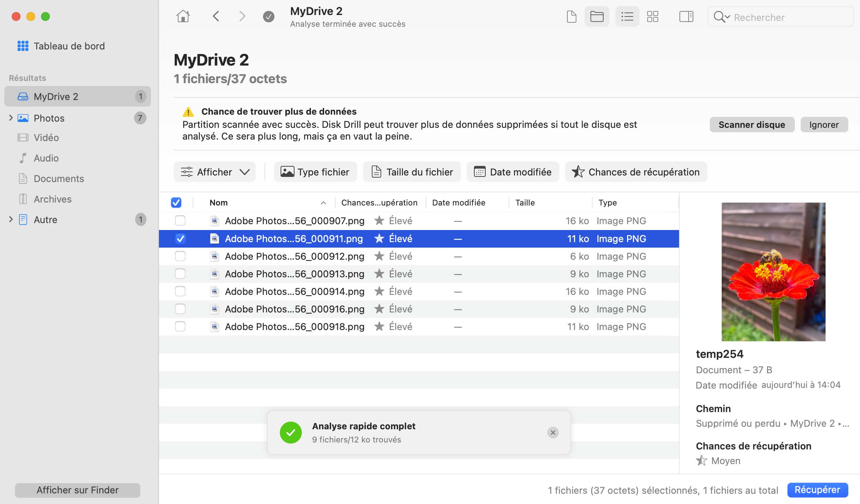The height and width of the screenshot is (504, 860).
Task: Click the Scanner disque button
Action: click(752, 124)
